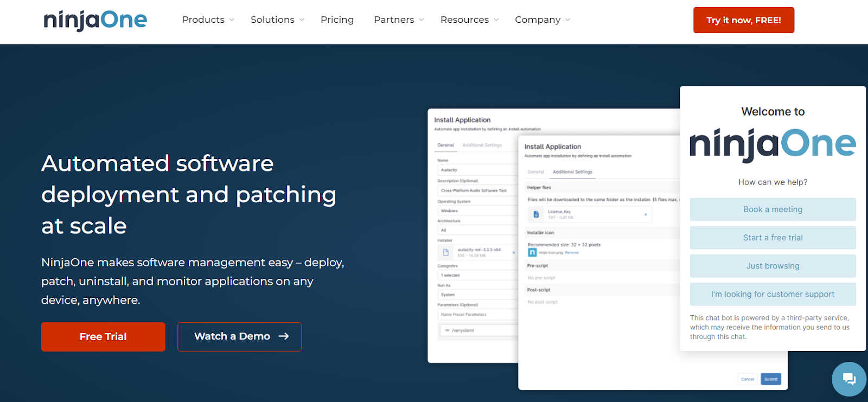Click the ninjaOne logo in the header
The image size is (868, 402).
[95, 20]
